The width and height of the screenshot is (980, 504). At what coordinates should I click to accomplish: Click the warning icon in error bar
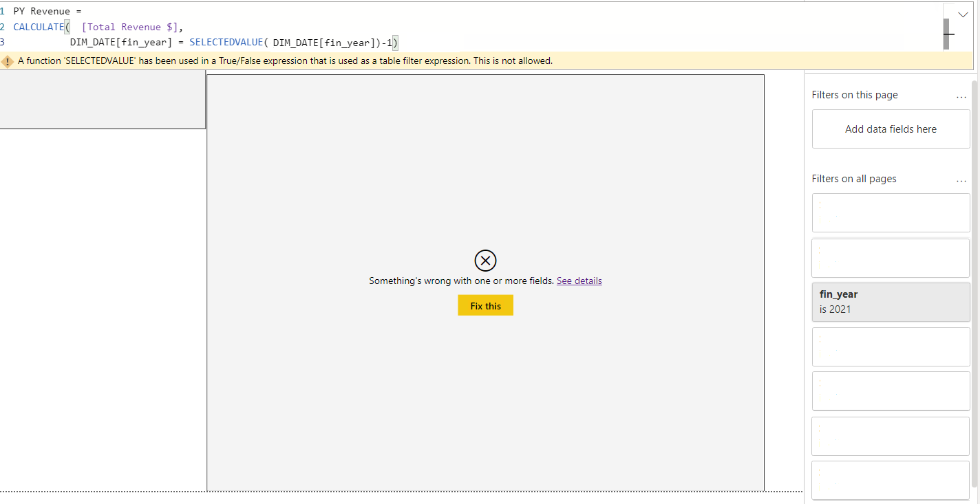coord(8,61)
